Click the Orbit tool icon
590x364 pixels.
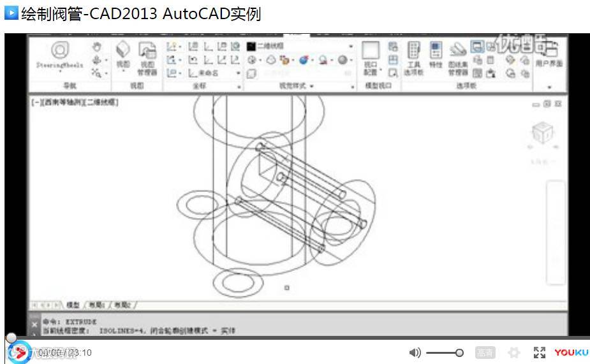pos(97,60)
